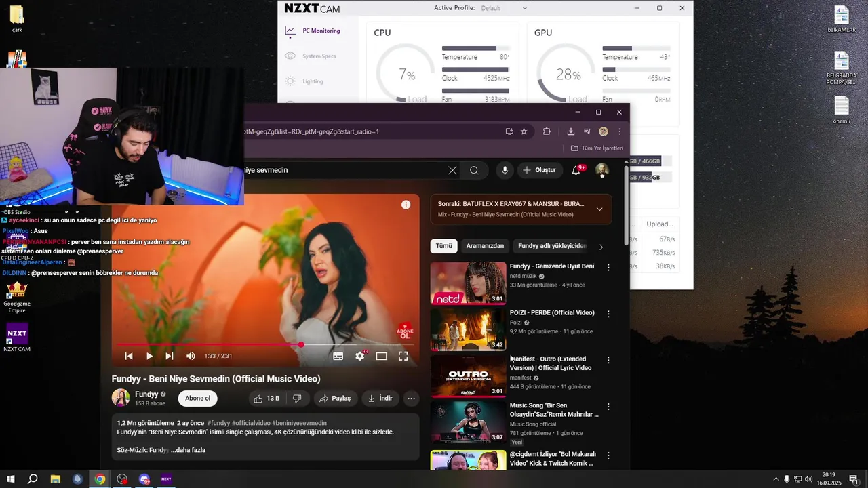Bookmark the page with the star icon
Viewport: 868px width, 488px height.
click(x=524, y=131)
